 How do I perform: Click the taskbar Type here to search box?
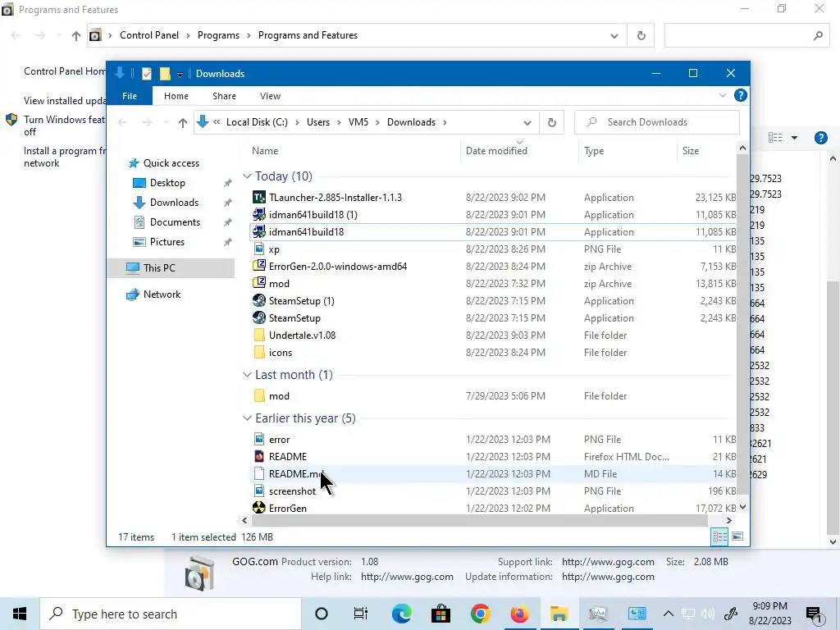(171, 614)
